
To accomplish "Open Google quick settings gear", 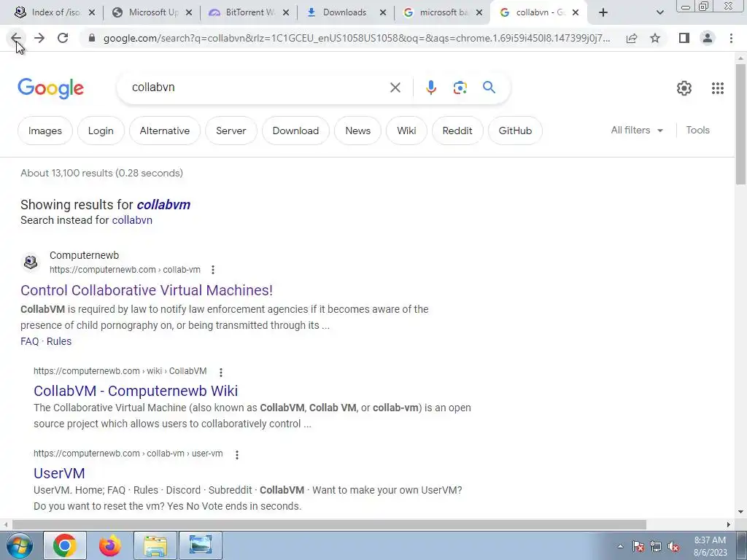I will [x=684, y=88].
